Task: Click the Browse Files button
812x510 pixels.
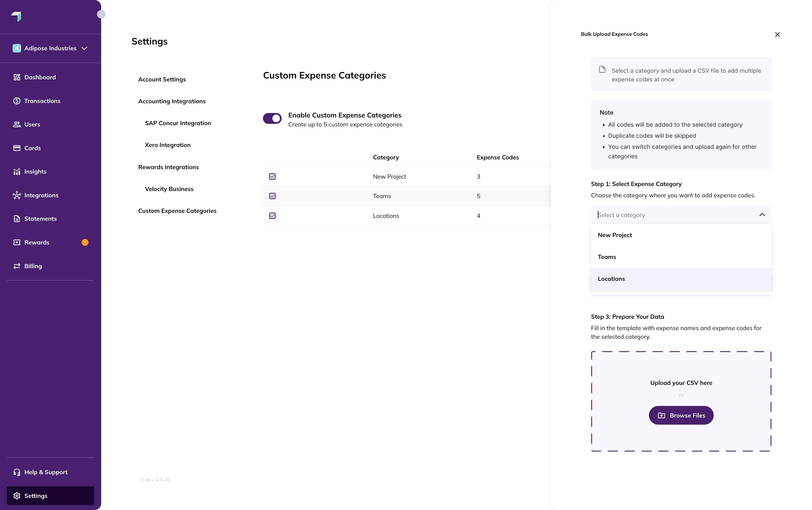Action: (681, 415)
